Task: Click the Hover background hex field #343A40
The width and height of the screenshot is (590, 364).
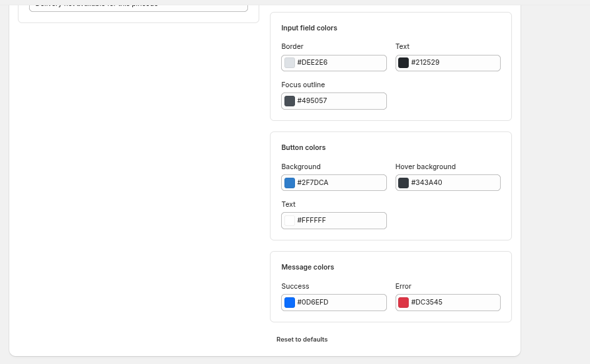Action: point(448,182)
